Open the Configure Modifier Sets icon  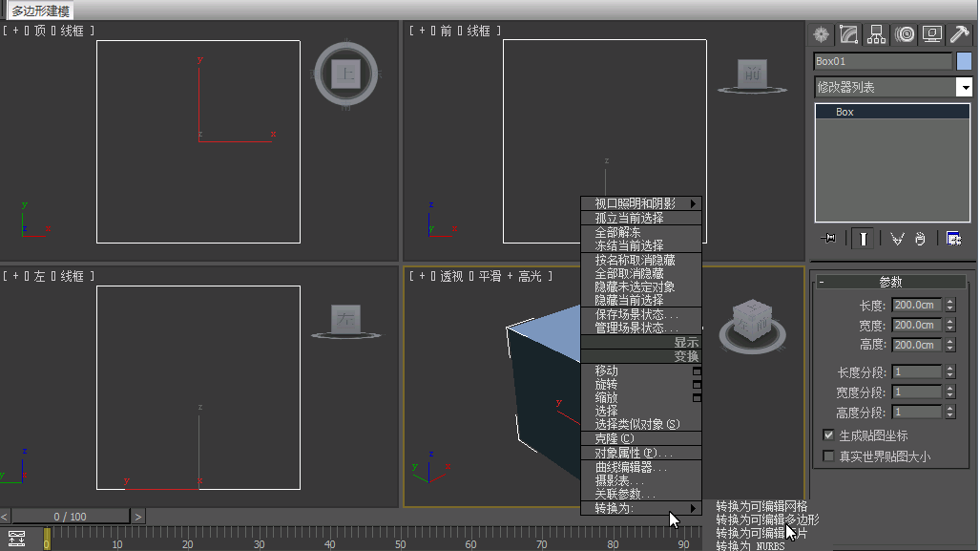click(953, 239)
